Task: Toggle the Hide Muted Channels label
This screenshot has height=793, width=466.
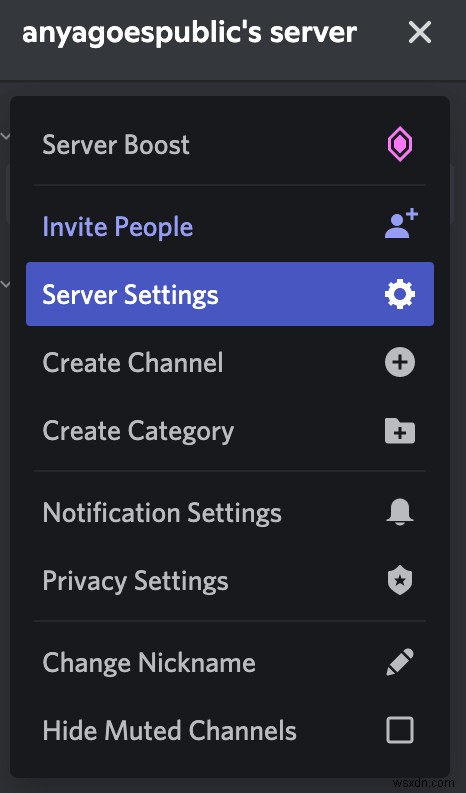Action: [x=170, y=731]
